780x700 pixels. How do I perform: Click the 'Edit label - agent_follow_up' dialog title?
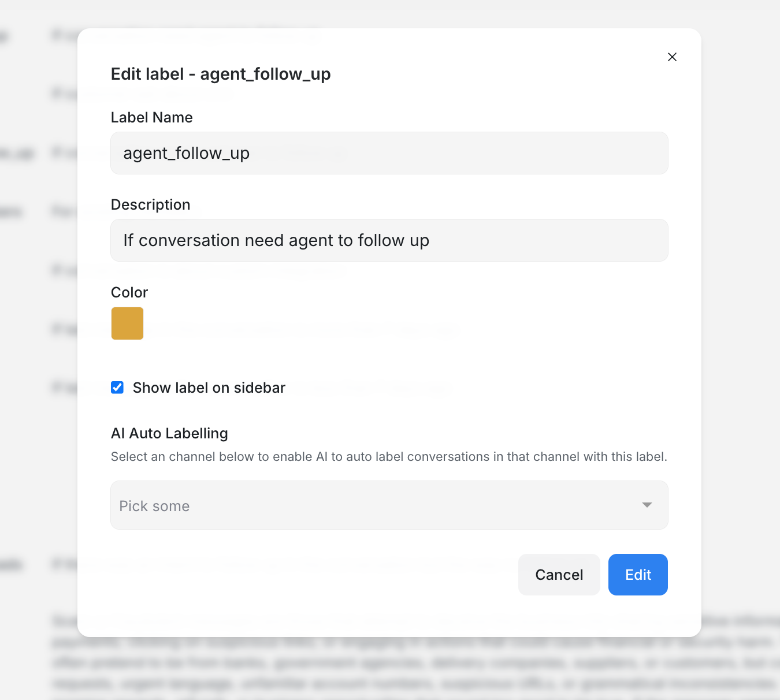click(x=221, y=74)
